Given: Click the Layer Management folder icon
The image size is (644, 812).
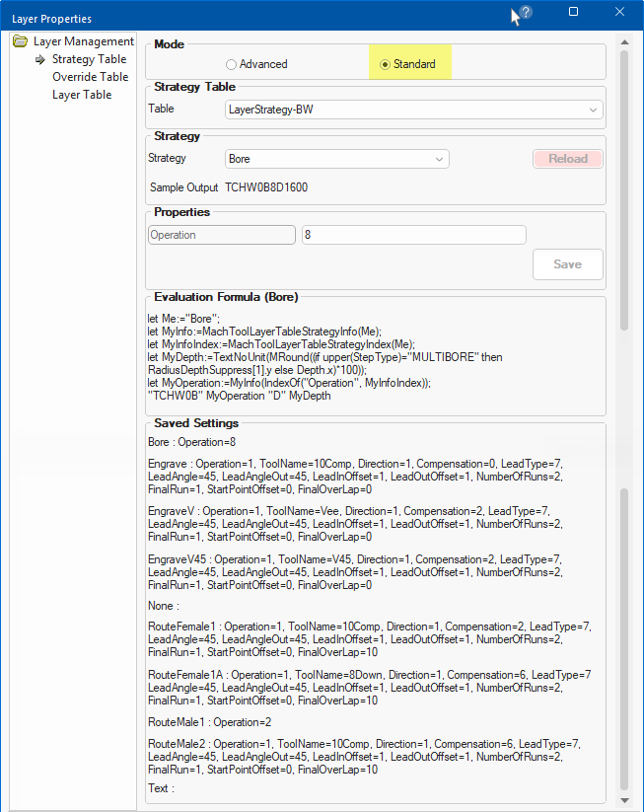Looking at the screenshot, I should [20, 41].
